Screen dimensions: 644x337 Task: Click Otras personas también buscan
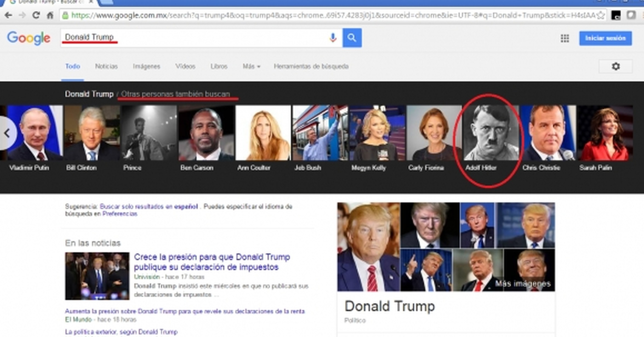tap(175, 94)
